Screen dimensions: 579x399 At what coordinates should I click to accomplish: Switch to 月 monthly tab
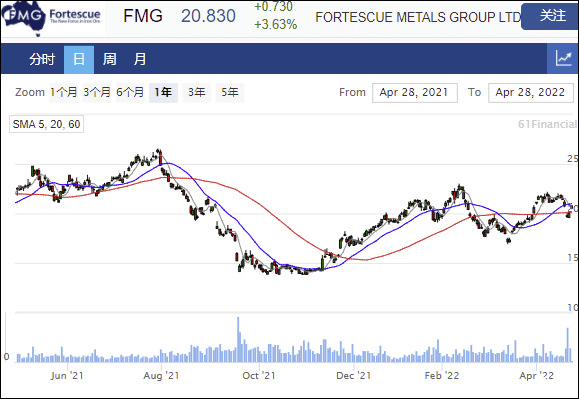(x=140, y=59)
